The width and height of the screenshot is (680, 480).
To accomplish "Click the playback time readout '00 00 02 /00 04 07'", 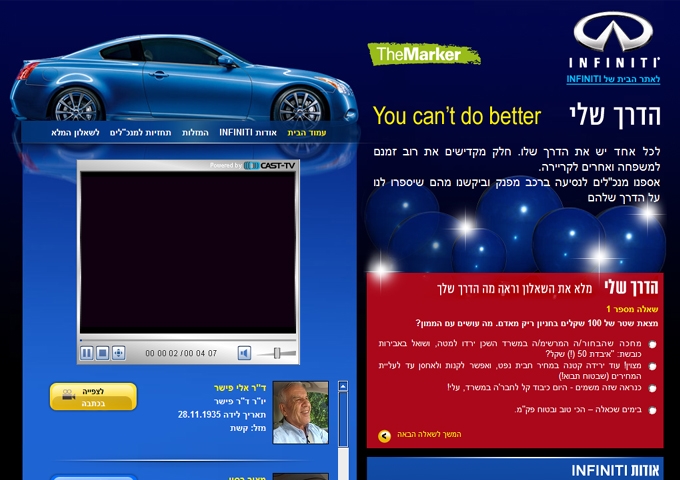I will point(181,353).
